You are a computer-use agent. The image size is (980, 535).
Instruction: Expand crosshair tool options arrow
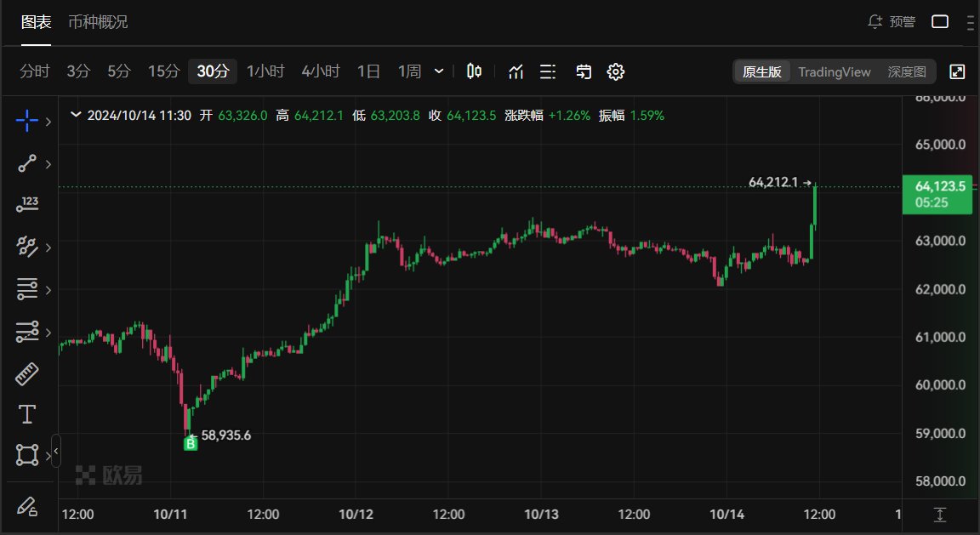point(48,122)
